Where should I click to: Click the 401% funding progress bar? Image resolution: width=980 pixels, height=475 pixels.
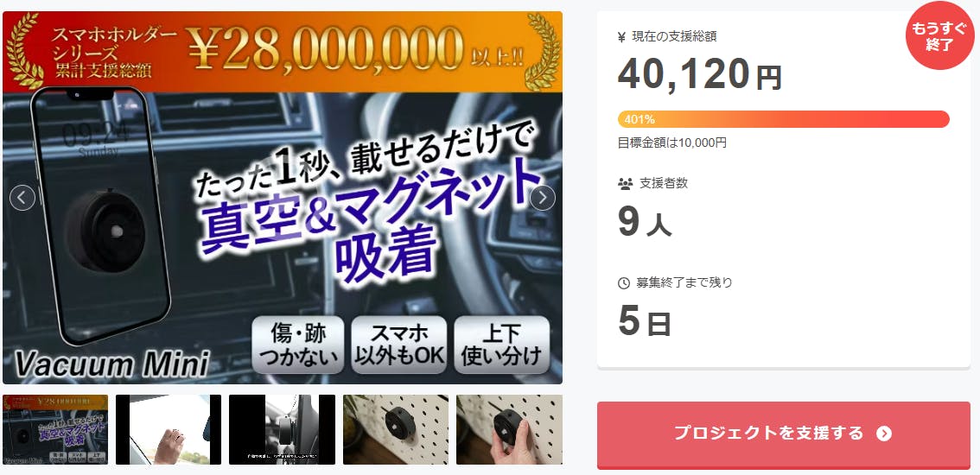point(784,119)
